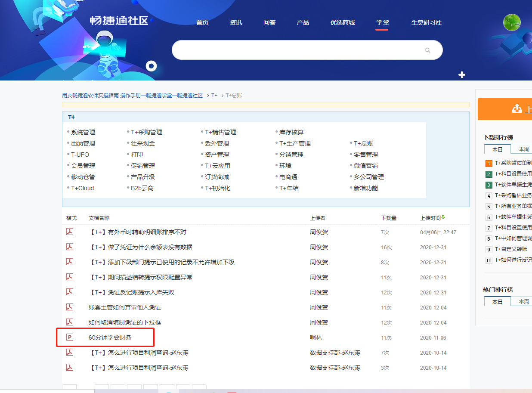Click PDF icon for 有外币时辅助明细账排序不对
Image resolution: width=532 pixels, height=393 pixels.
click(x=69, y=232)
